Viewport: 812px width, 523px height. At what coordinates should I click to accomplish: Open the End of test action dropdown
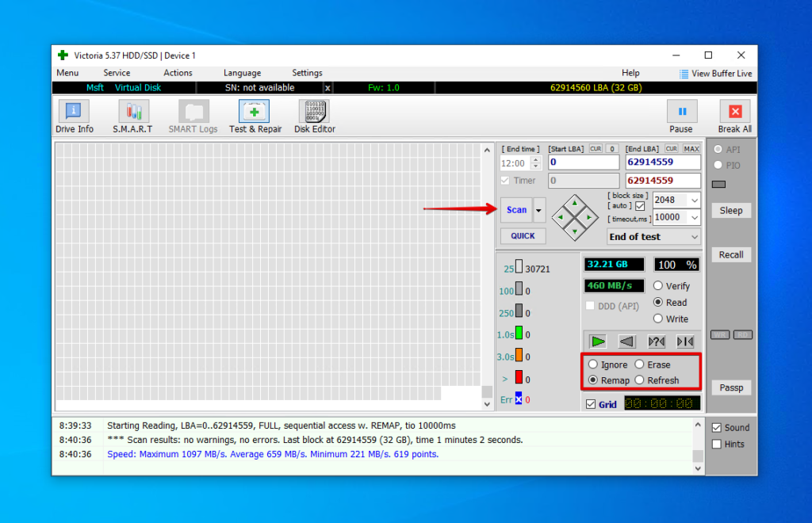(x=653, y=236)
